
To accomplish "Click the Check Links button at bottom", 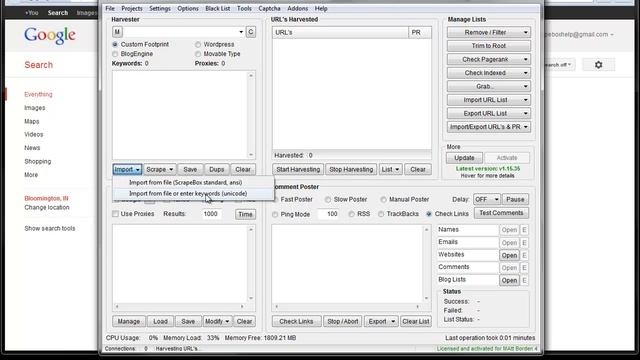I will [296, 321].
